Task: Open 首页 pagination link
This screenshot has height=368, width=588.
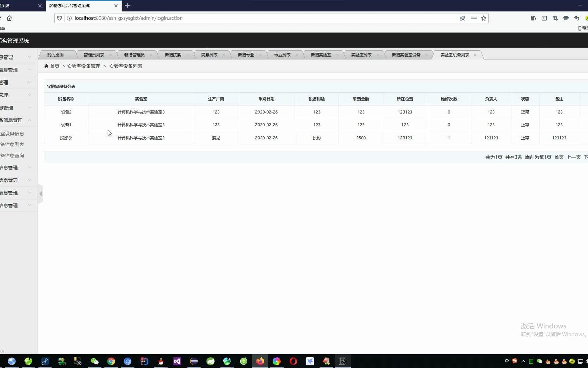Action: click(x=559, y=157)
